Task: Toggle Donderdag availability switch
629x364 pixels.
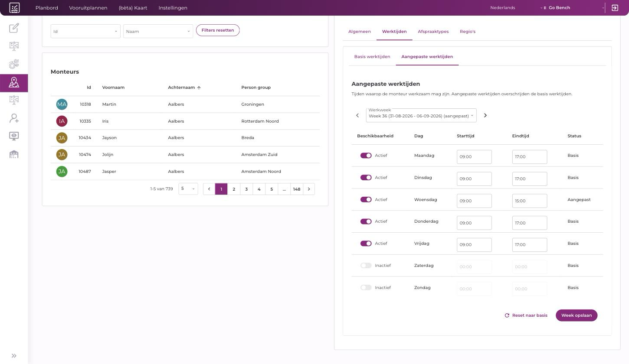Action: point(366,221)
